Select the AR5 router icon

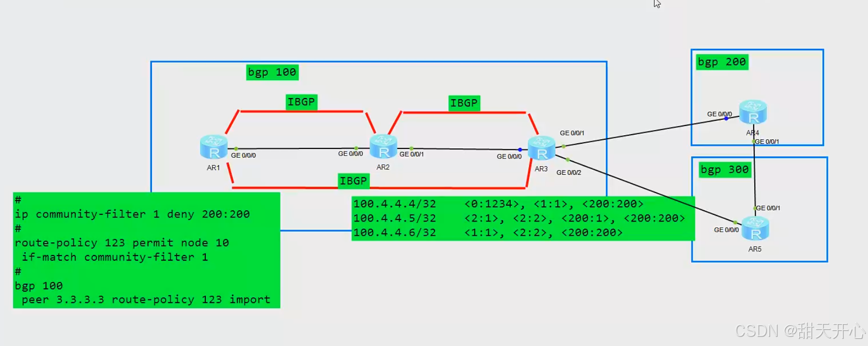[x=755, y=229]
